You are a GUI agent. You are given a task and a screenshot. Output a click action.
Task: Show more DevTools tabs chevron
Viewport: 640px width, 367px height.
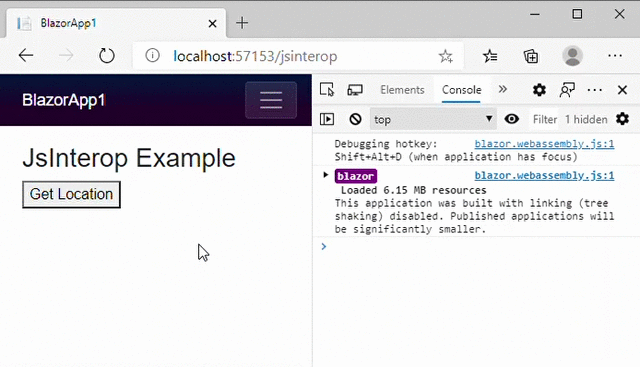(x=502, y=89)
